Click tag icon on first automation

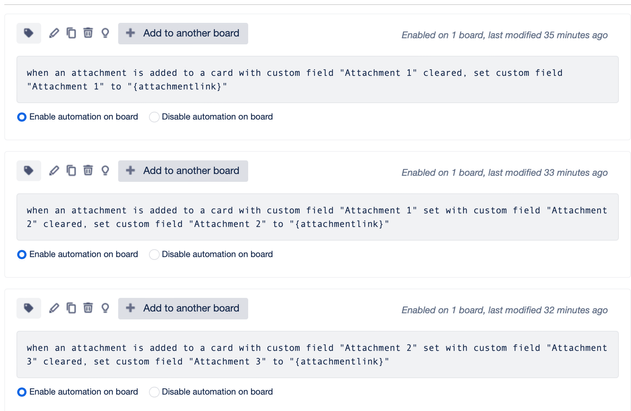29,33
